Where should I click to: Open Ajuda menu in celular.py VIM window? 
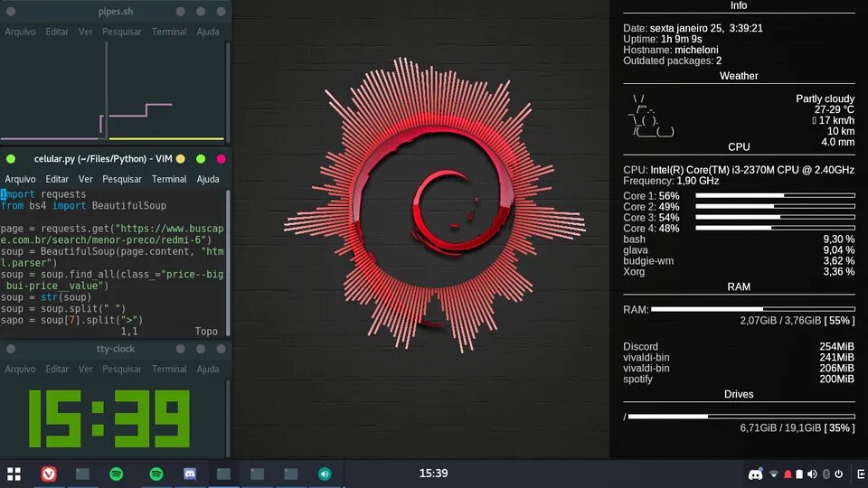[208, 179]
